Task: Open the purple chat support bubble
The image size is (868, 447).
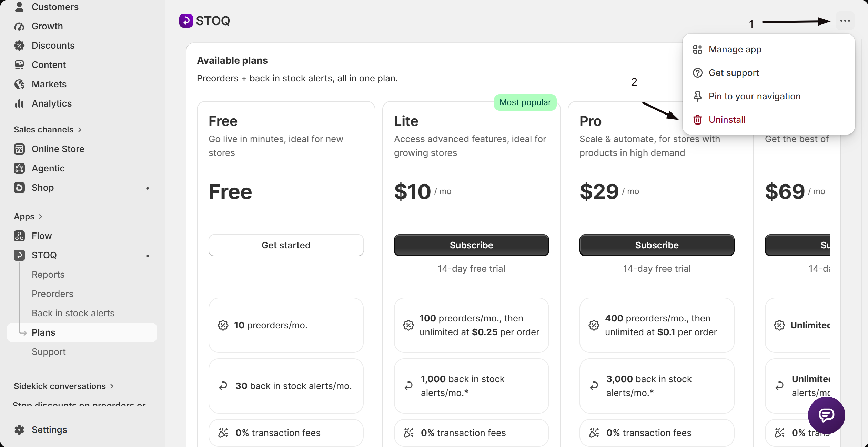Action: point(826,415)
